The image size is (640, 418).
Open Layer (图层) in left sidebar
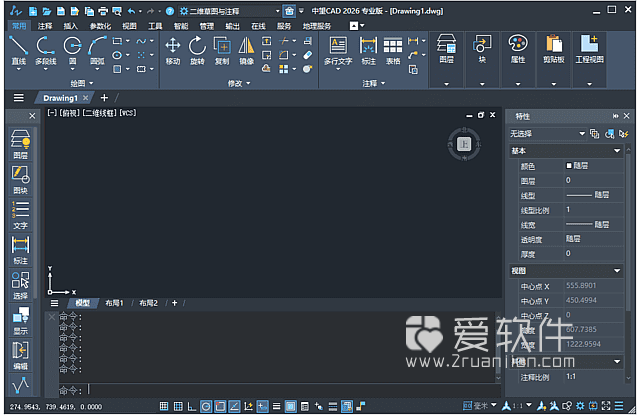[20, 144]
